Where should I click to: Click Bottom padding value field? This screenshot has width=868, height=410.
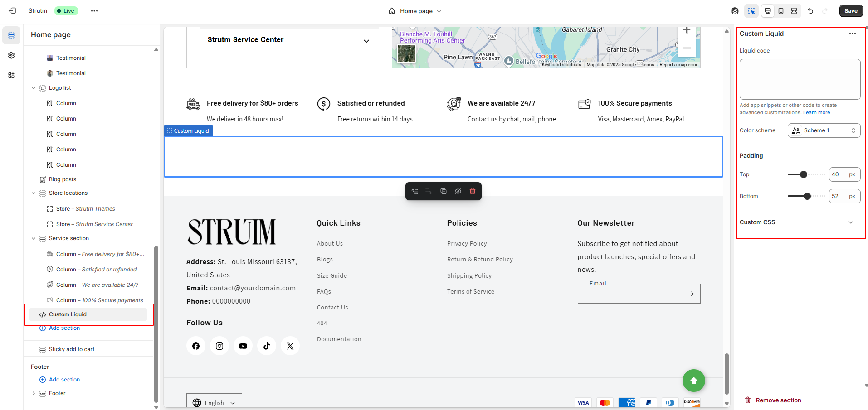tap(844, 196)
